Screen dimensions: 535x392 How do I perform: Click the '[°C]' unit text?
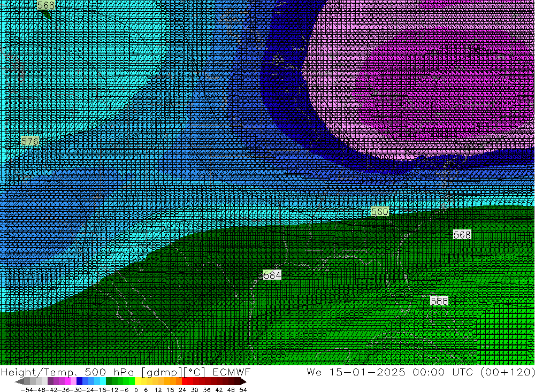(195, 372)
